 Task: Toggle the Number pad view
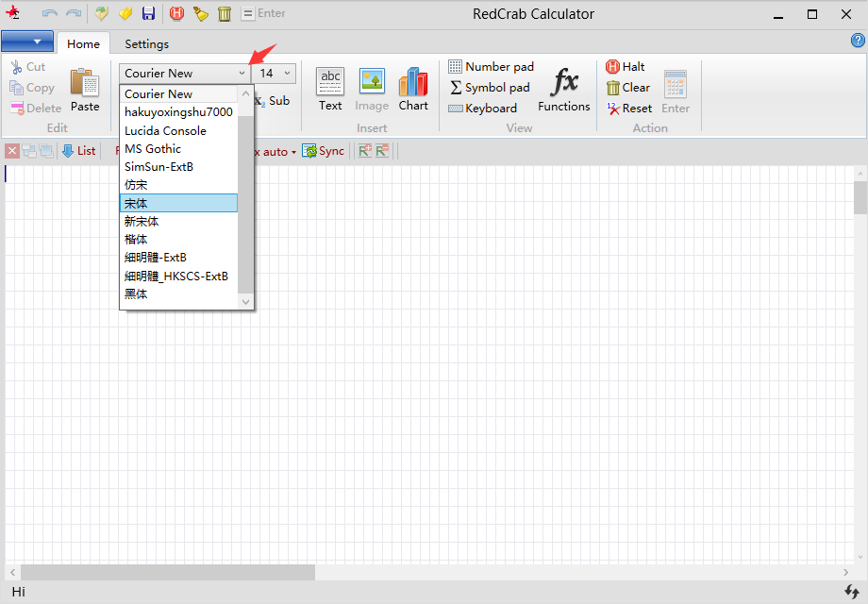coord(491,67)
